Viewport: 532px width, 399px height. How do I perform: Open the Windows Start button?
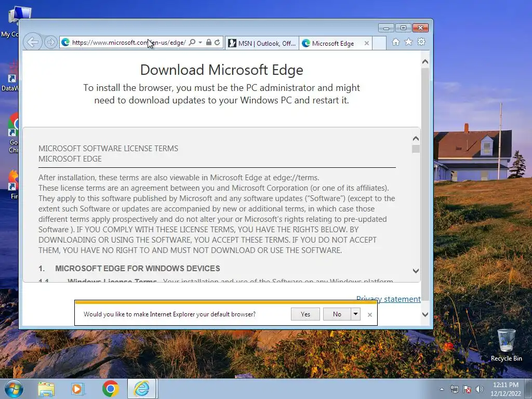pyautogui.click(x=14, y=389)
